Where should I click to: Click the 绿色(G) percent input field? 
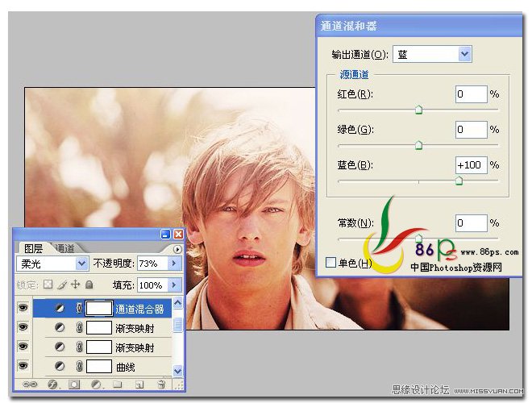[x=472, y=130]
